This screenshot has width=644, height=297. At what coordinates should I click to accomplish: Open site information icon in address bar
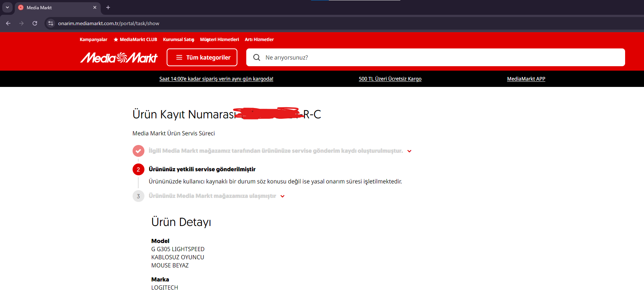click(51, 23)
